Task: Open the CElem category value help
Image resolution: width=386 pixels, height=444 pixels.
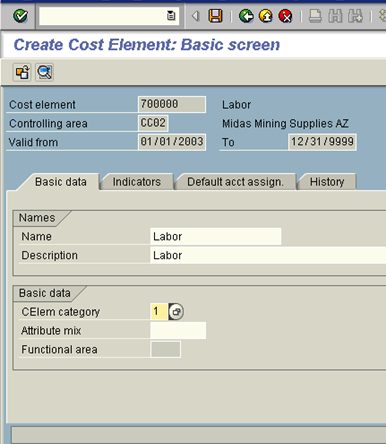Action: click(176, 312)
